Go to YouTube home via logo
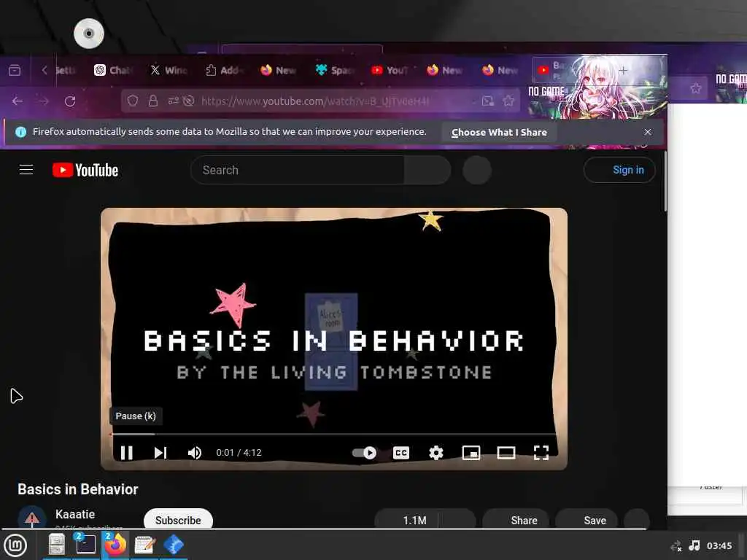The height and width of the screenshot is (560, 747). 85,170
